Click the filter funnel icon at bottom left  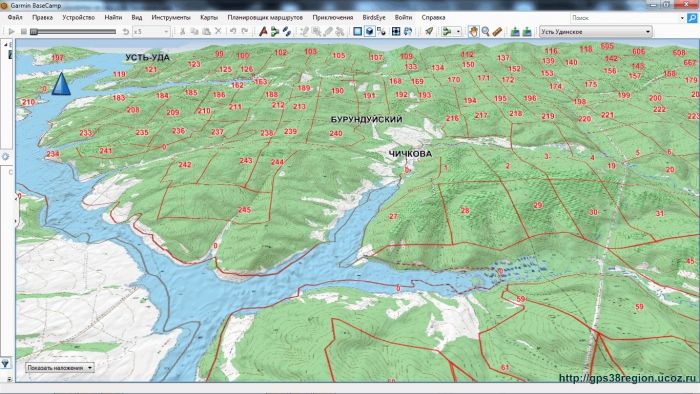5,363
